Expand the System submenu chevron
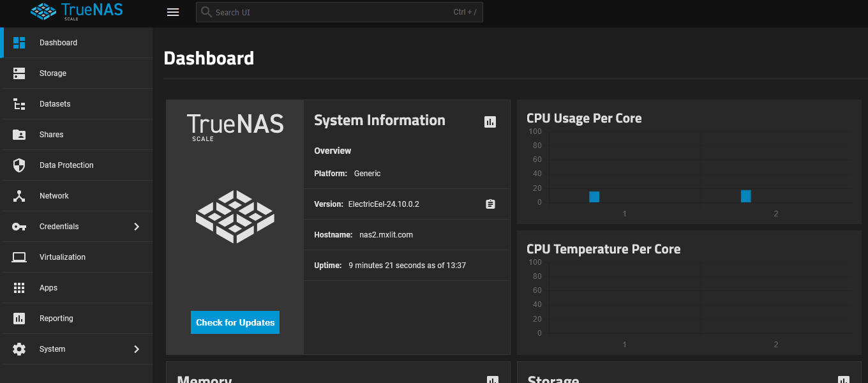This screenshot has height=383, width=868. click(136, 349)
